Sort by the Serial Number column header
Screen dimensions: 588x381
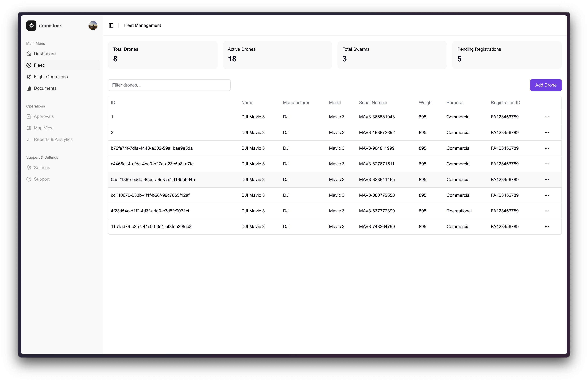pyautogui.click(x=373, y=103)
